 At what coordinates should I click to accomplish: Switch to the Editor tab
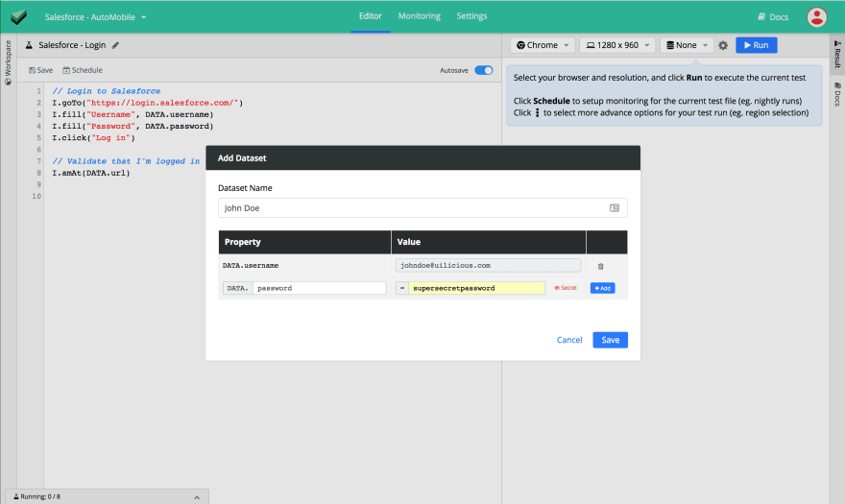tap(371, 16)
